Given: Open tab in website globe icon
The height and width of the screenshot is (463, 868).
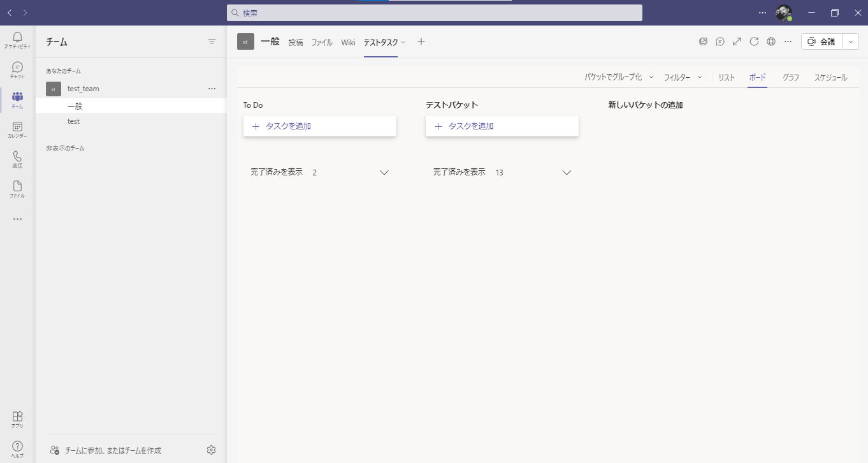Looking at the screenshot, I should [x=771, y=41].
